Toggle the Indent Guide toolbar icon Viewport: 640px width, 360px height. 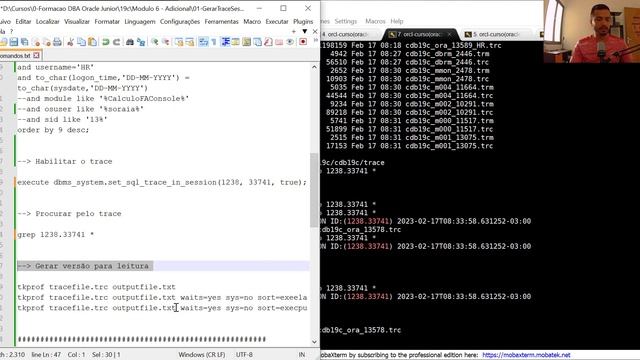225,42
